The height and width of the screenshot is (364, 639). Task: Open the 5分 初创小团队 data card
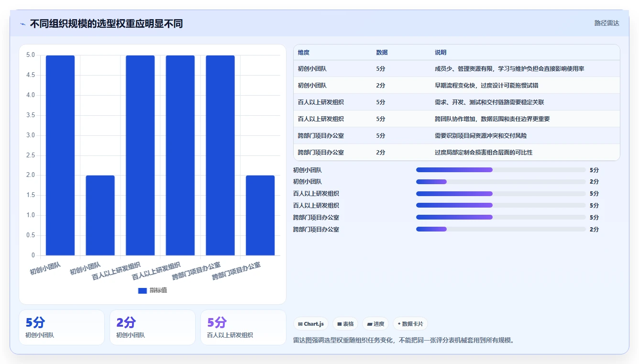[x=62, y=327]
